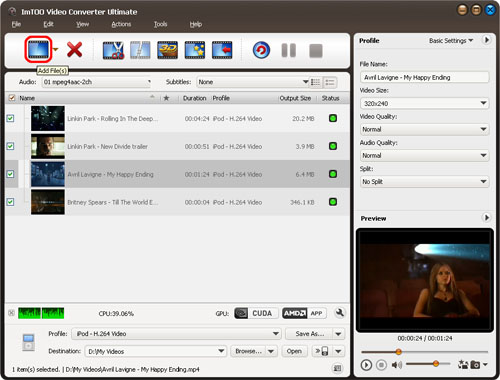
Task: Uncheck Linkin Park - Rolling In The Deep
Action: 10,118
